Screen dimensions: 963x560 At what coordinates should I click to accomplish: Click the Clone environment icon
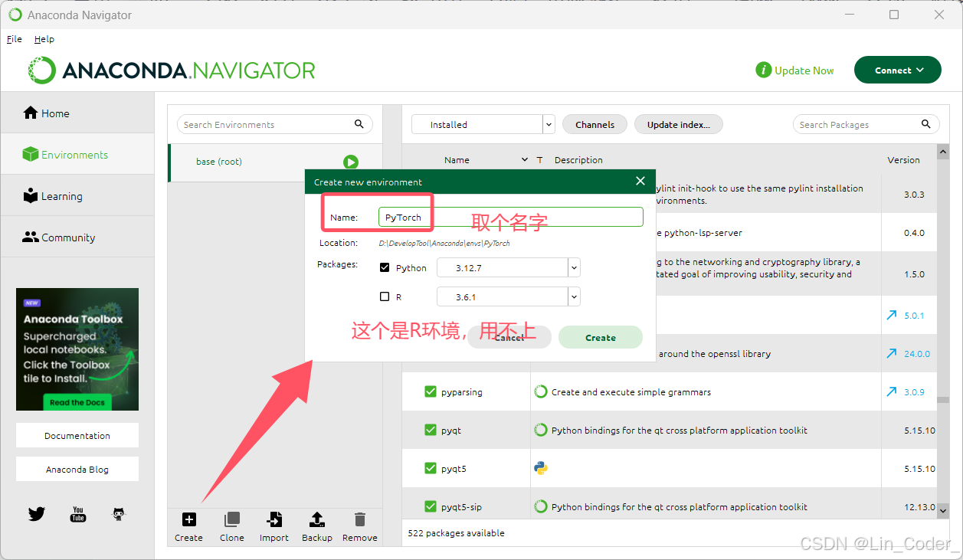(x=231, y=519)
